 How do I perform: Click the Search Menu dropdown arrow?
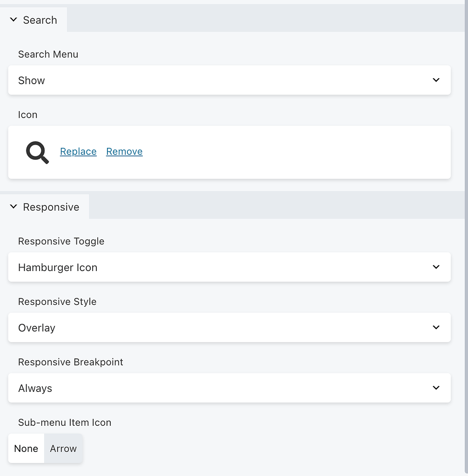pos(436,80)
